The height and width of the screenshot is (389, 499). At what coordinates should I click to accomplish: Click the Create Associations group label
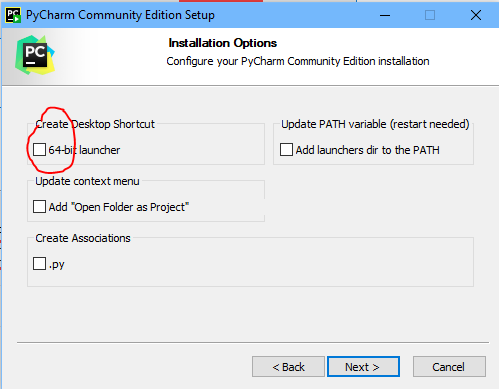(x=83, y=238)
